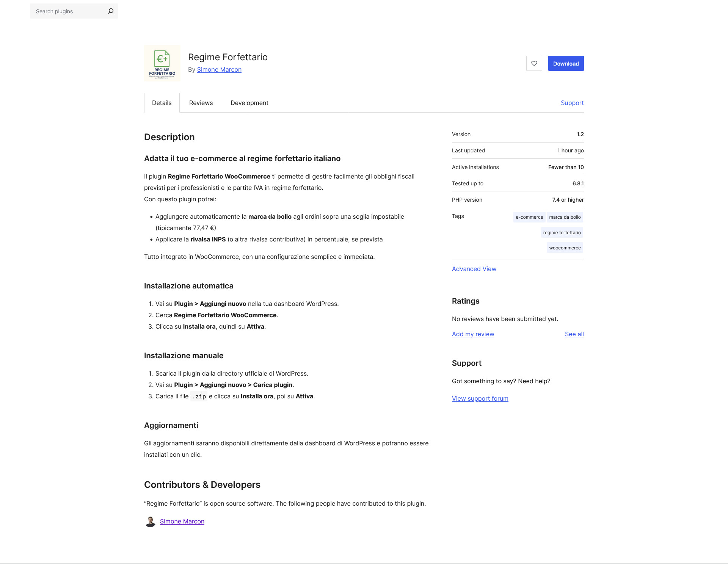Click the .zip code snippet
728x564 pixels.
[x=199, y=396]
